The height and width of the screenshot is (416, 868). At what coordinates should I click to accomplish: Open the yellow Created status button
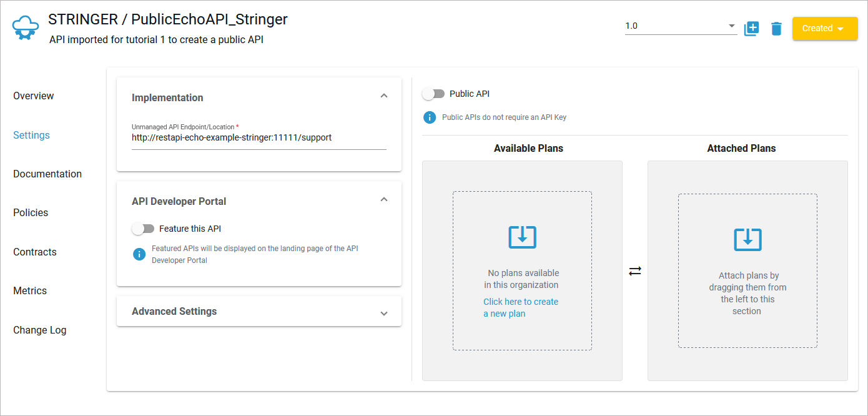[824, 28]
